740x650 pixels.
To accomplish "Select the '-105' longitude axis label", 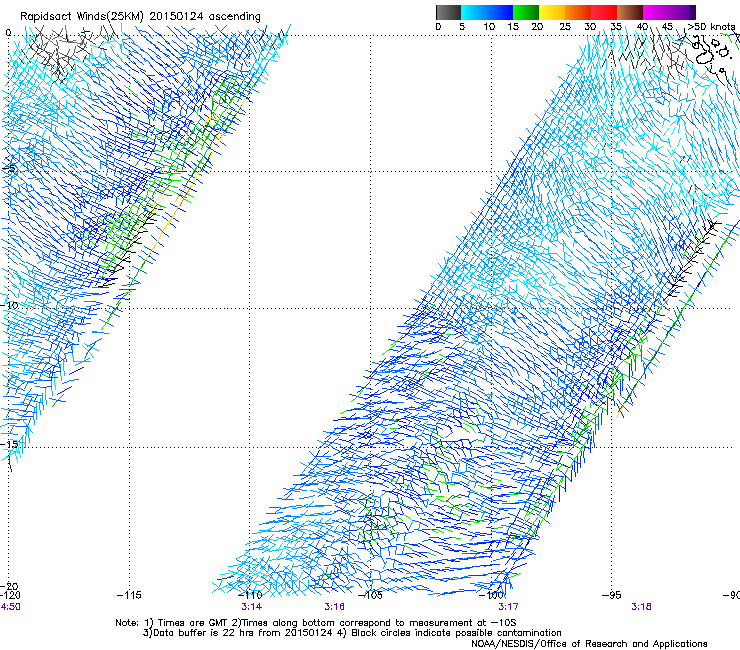I will 370,595.
